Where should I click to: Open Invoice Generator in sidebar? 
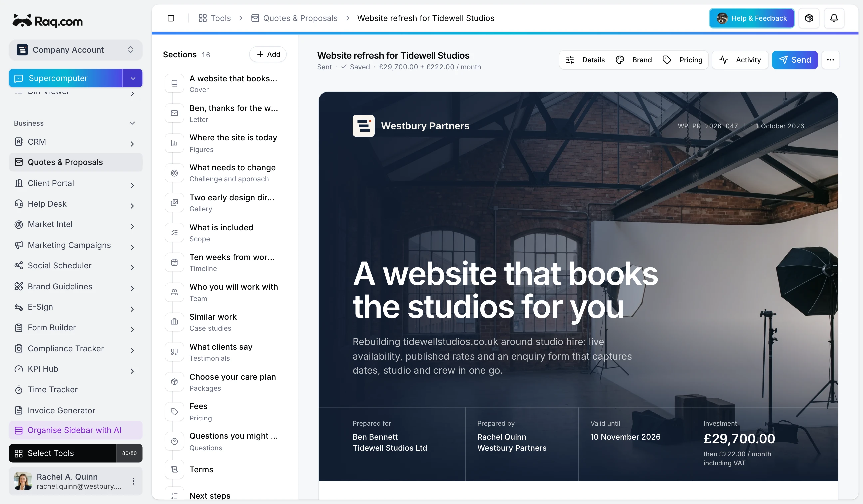pos(76,410)
